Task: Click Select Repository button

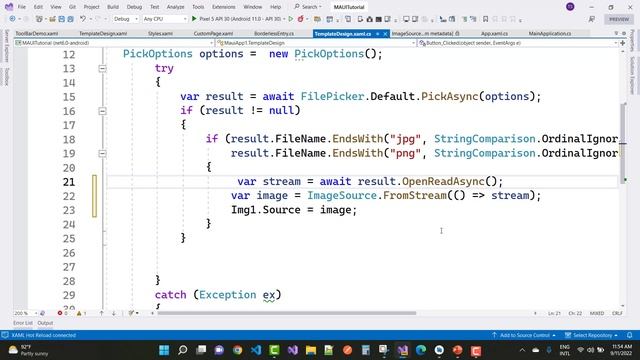Action: click(x=591, y=335)
